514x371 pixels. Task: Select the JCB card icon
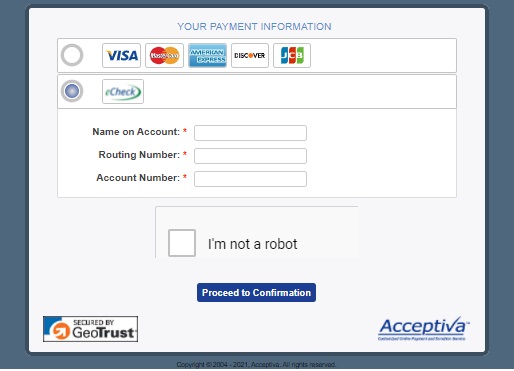[x=292, y=55]
